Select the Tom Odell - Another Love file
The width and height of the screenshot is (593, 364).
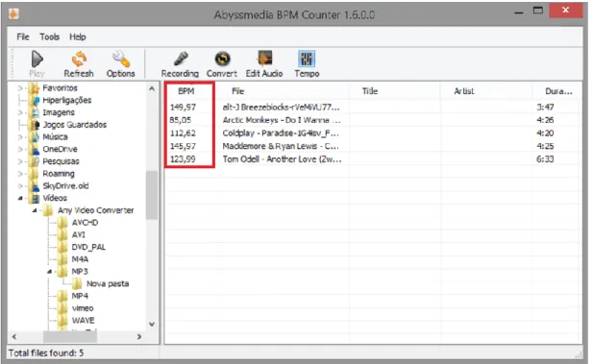(373, 159)
